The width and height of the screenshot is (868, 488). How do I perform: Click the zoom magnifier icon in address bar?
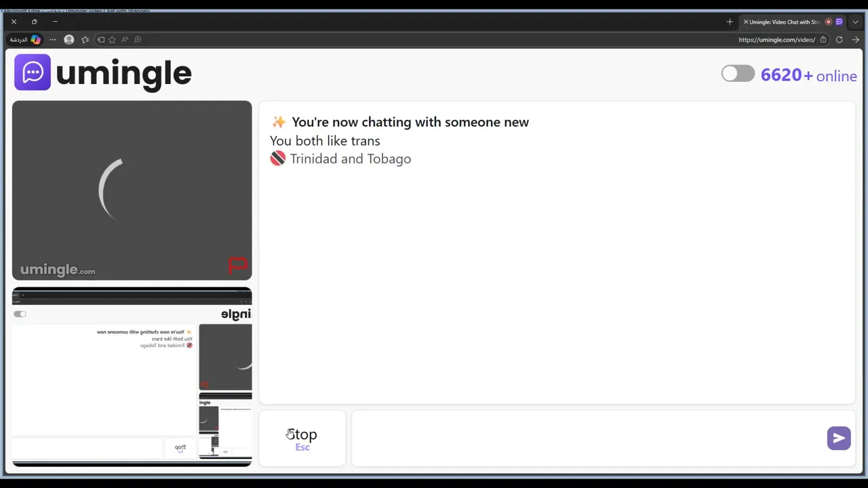click(x=138, y=39)
